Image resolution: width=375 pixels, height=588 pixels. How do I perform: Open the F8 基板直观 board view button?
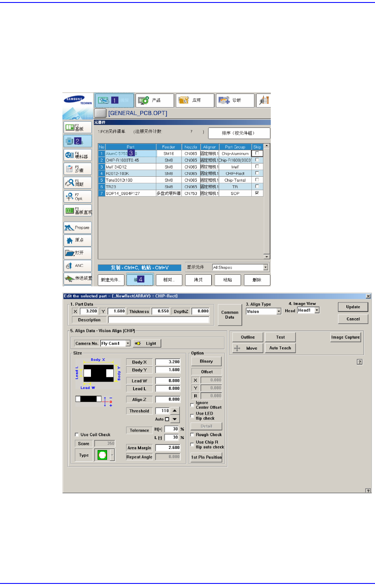pos(77,211)
